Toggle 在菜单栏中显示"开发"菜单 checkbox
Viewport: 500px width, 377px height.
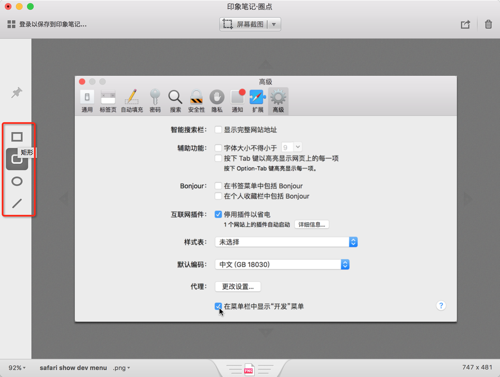(x=218, y=306)
